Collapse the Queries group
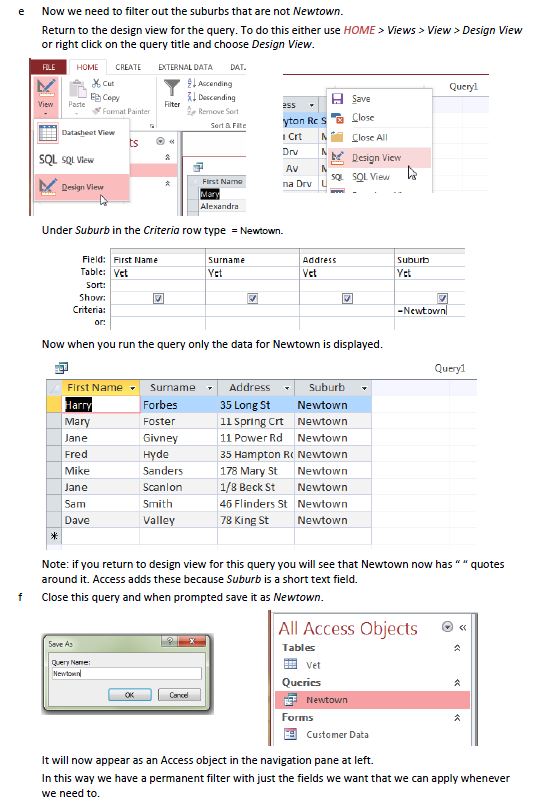 457,683
